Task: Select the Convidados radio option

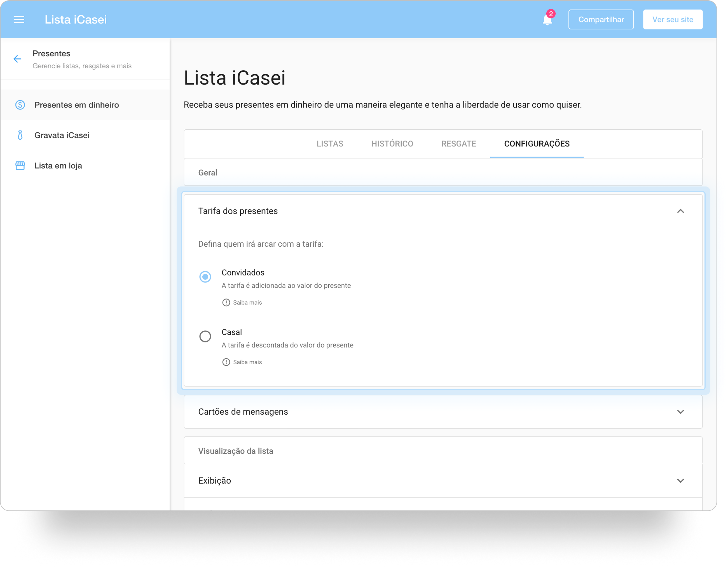Action: [x=205, y=276]
